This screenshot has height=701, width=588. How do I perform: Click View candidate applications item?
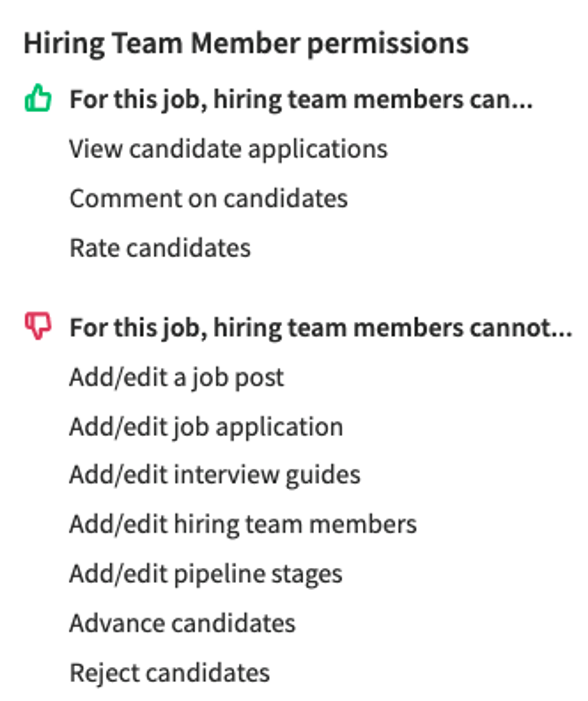pyautogui.click(x=228, y=149)
